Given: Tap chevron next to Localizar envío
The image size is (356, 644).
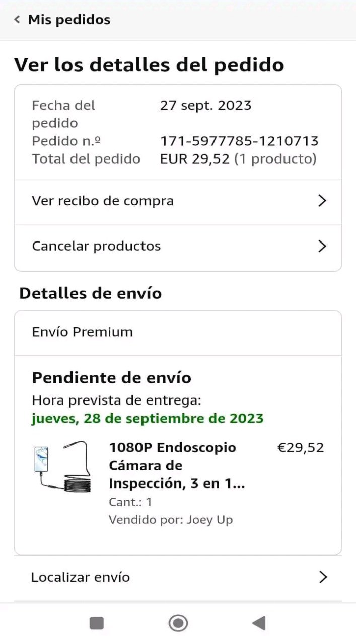Looking at the screenshot, I should (x=323, y=577).
